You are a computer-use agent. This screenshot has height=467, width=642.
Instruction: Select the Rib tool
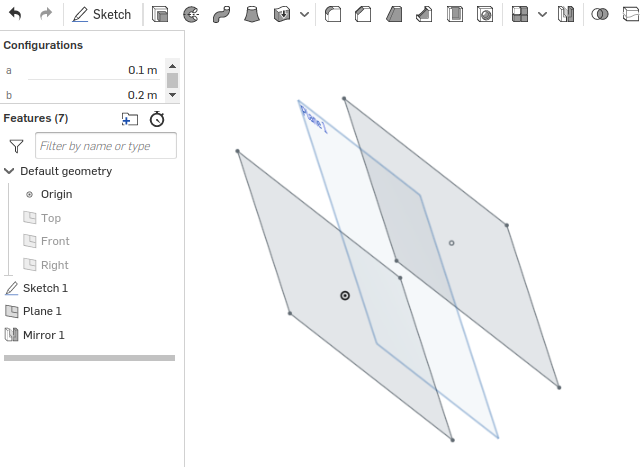point(424,14)
